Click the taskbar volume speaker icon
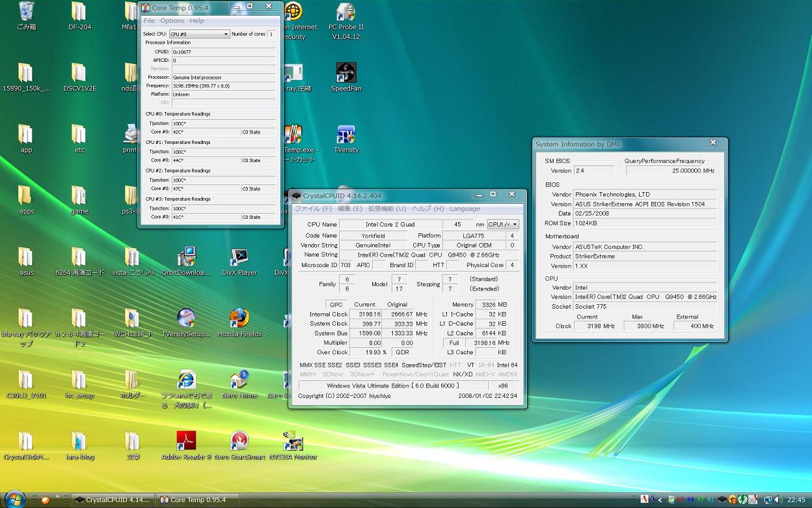 (778, 500)
